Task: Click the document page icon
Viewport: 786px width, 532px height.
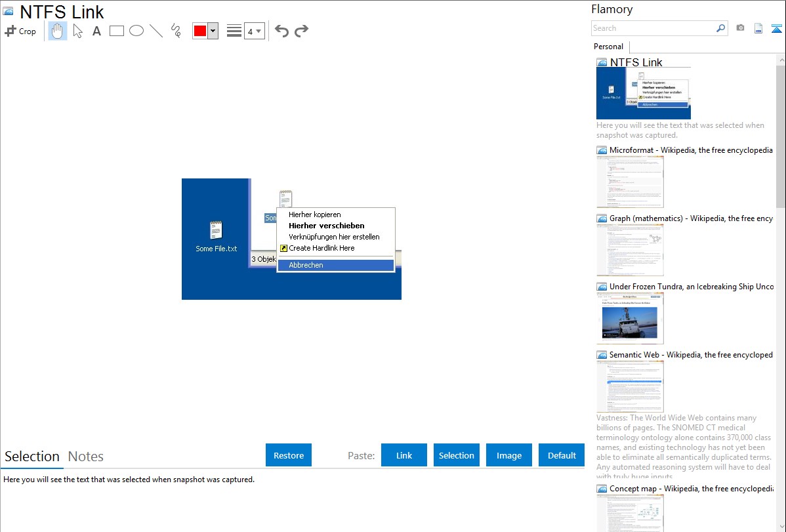Action: click(x=758, y=28)
